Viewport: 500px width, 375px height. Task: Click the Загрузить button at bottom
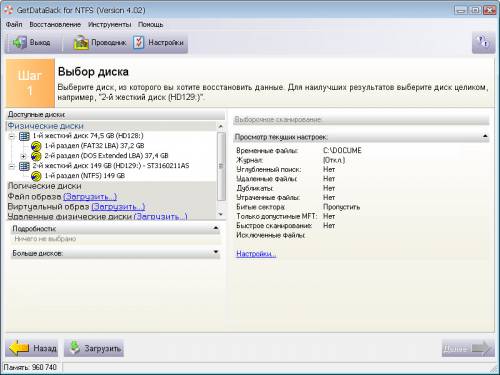point(94,348)
